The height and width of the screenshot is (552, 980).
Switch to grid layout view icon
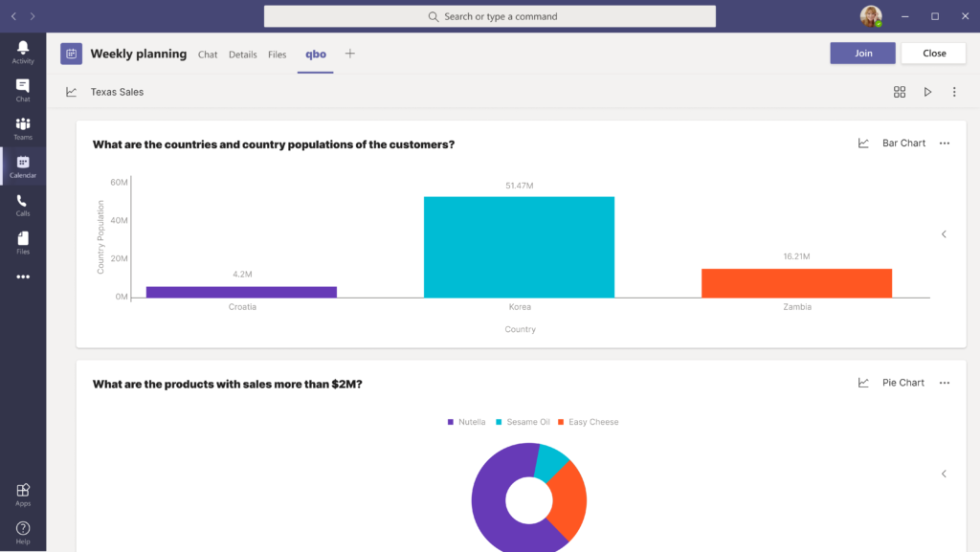pos(900,92)
